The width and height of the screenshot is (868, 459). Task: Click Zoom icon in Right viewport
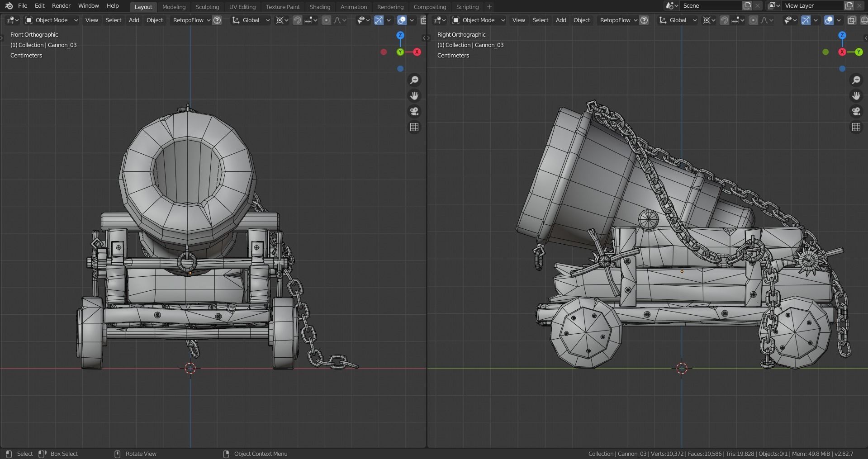856,80
